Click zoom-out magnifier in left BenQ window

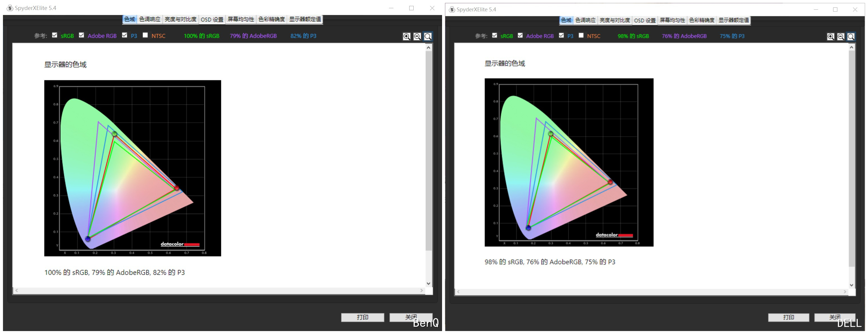tap(417, 36)
